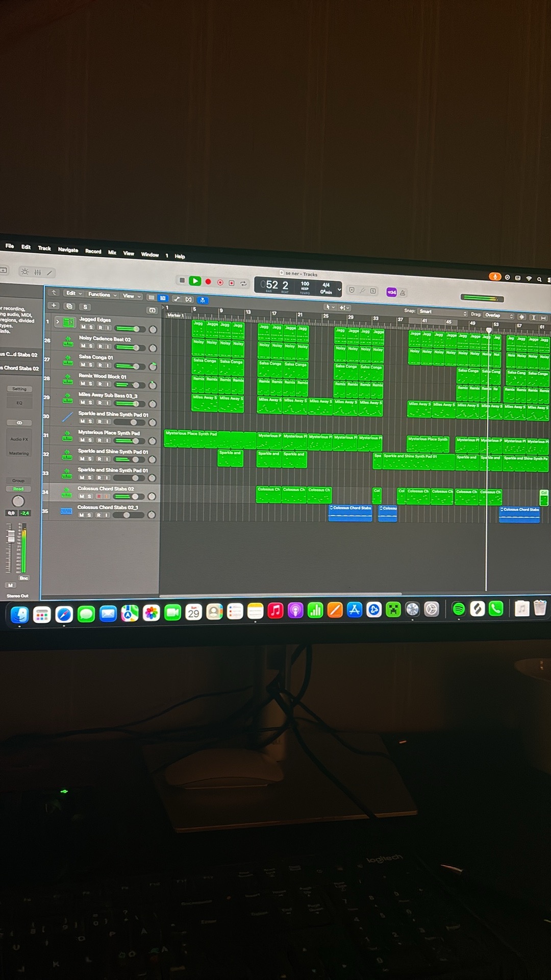Viewport: 551px width, 980px height.
Task: Click the Jagged Edges track stack icon
Action: pos(69,323)
